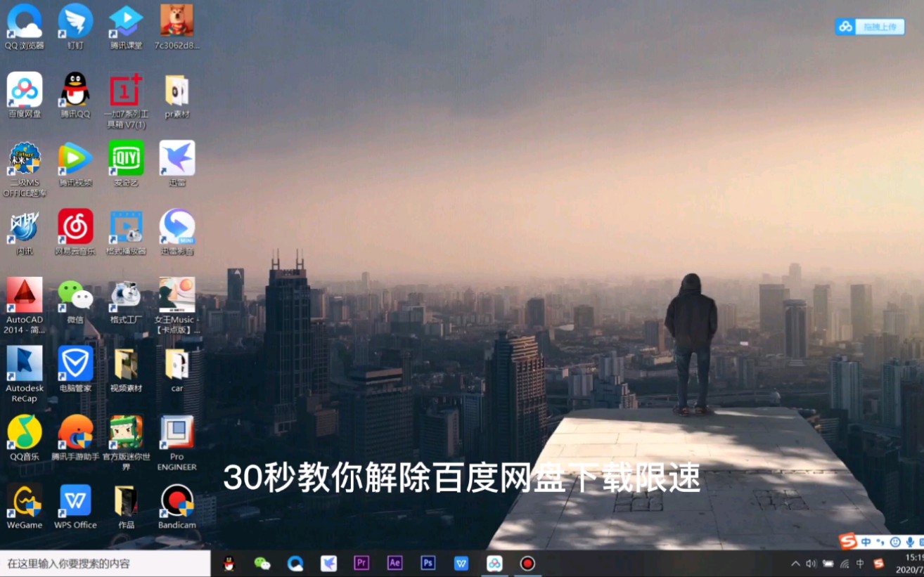Open AutoCAD 2014 desktop shortcut

coord(25,306)
